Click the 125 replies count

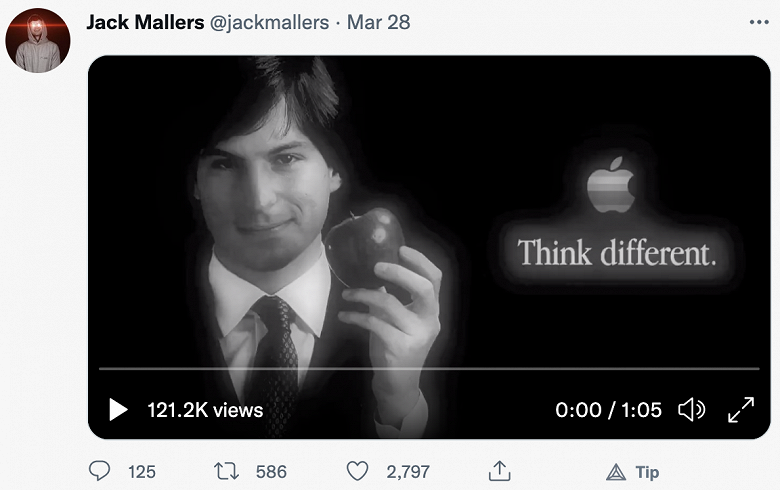pos(142,471)
